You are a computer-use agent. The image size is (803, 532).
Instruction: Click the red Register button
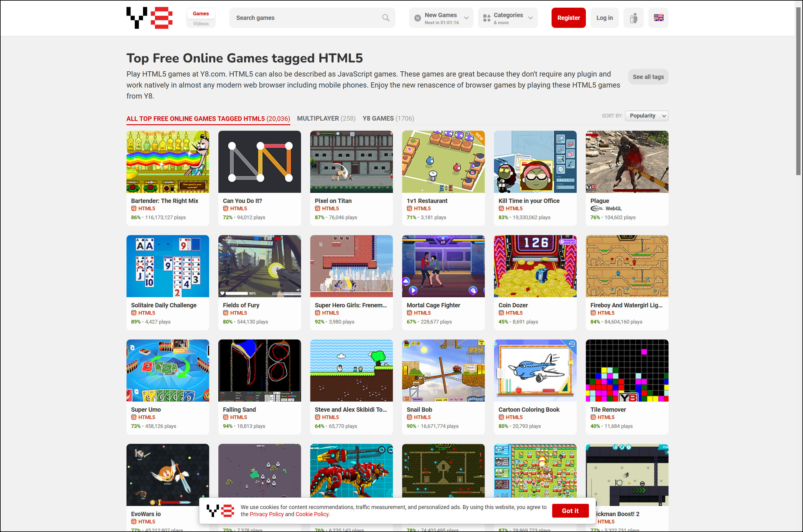(568, 18)
